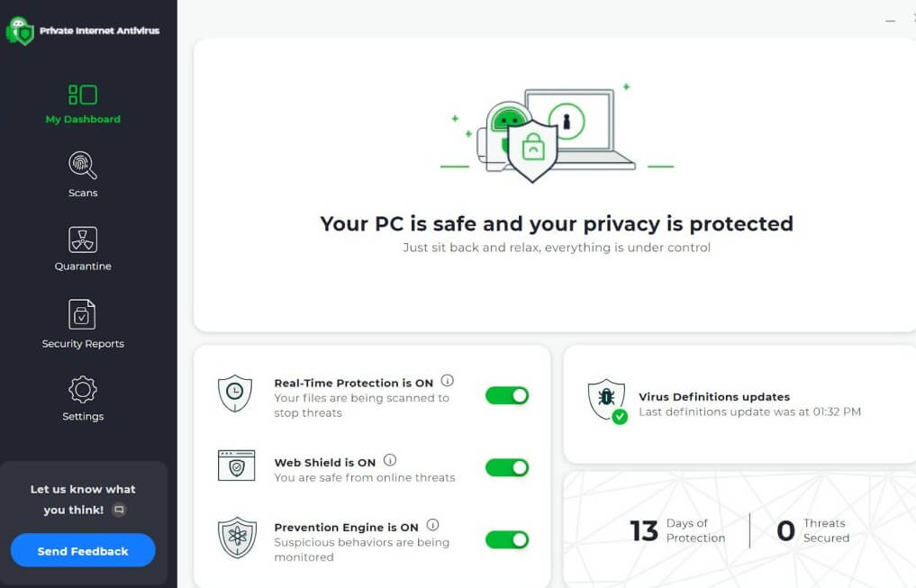Open Security Reports from the sidebar
This screenshot has width=916, height=588.
pos(82,314)
